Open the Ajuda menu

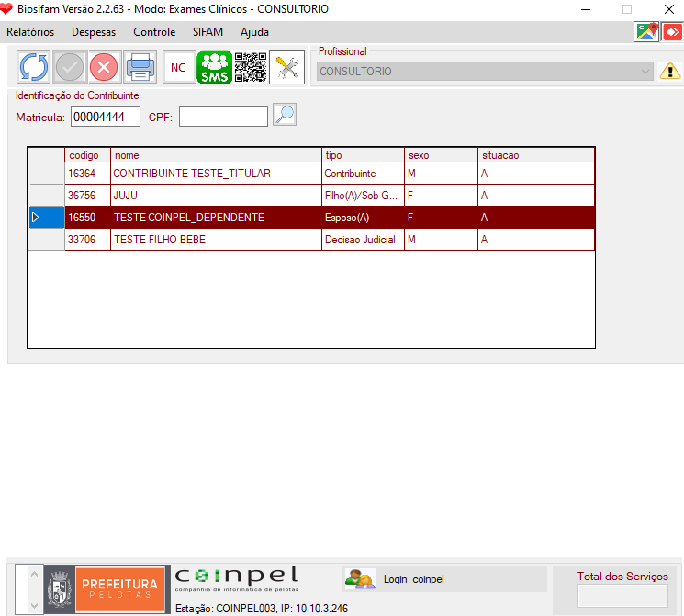point(254,32)
